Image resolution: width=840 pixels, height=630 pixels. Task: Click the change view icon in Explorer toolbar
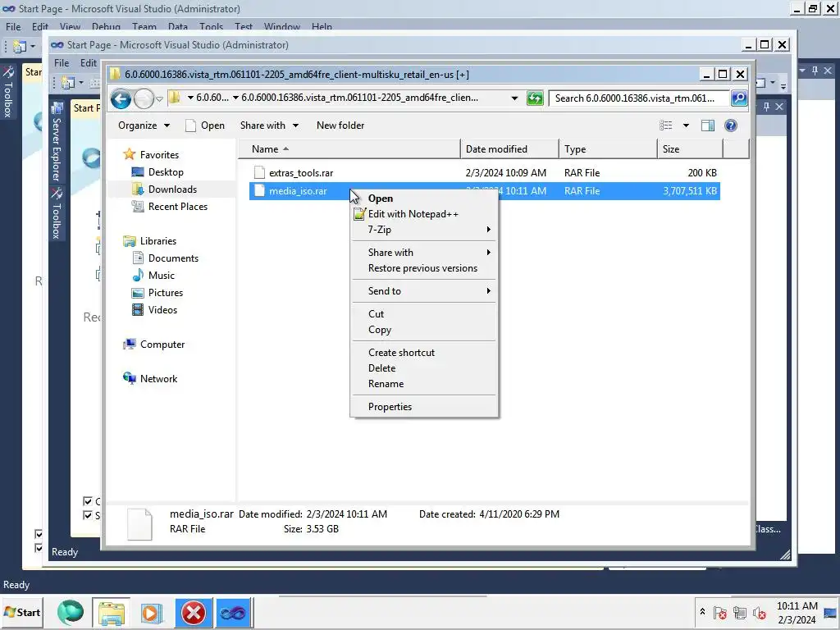coord(666,126)
